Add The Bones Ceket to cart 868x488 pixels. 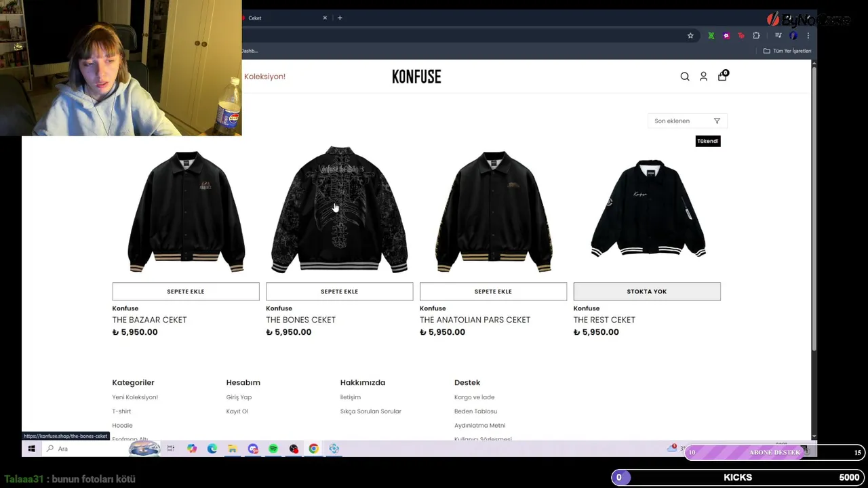339,291
